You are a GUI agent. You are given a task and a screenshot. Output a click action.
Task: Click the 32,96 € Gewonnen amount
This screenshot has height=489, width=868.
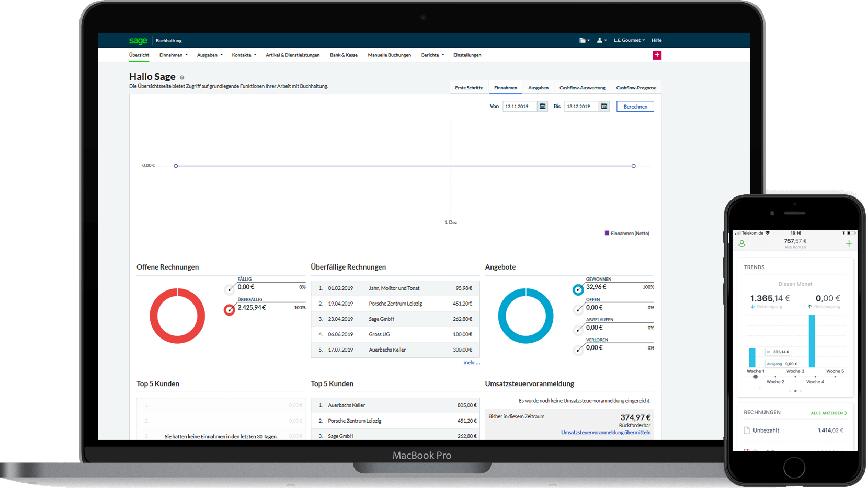click(x=596, y=287)
